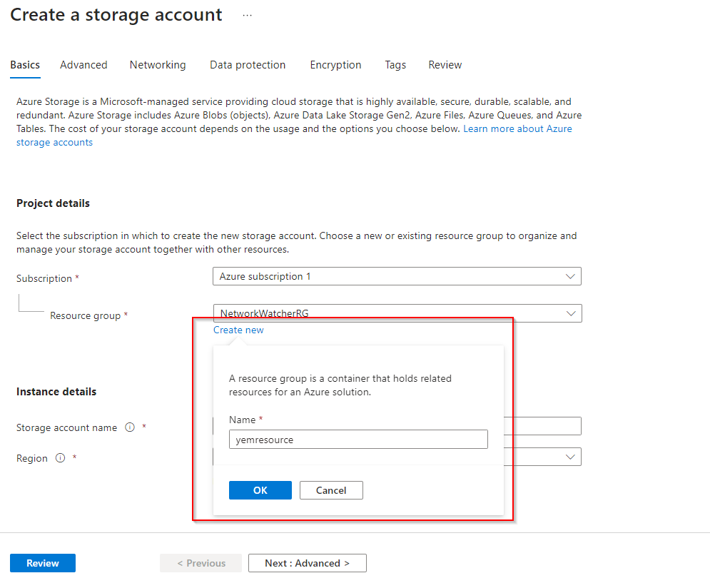
Task: Open the Tags tab
Action: point(395,65)
